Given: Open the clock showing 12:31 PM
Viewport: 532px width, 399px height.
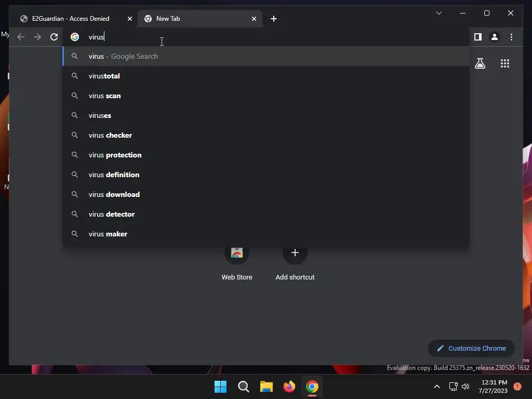Looking at the screenshot, I should (x=493, y=387).
